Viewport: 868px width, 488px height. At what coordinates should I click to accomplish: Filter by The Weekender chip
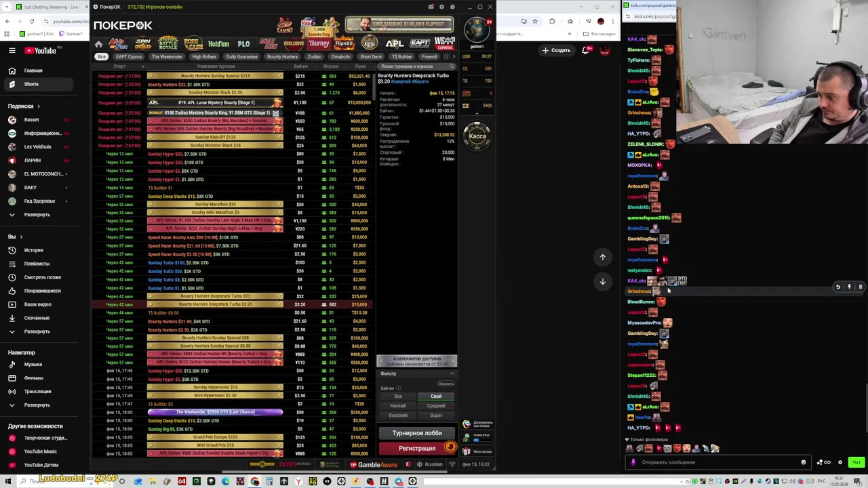coord(167,57)
